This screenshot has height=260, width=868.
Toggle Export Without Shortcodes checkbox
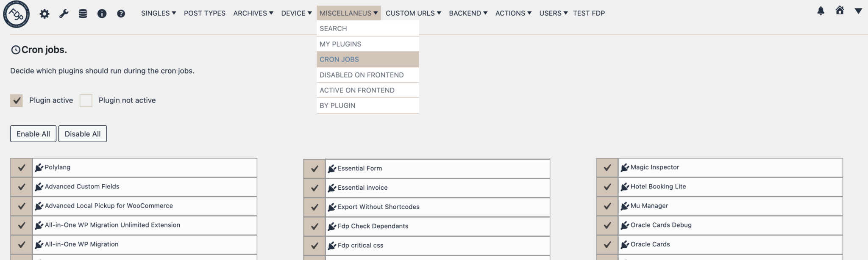pyautogui.click(x=314, y=207)
